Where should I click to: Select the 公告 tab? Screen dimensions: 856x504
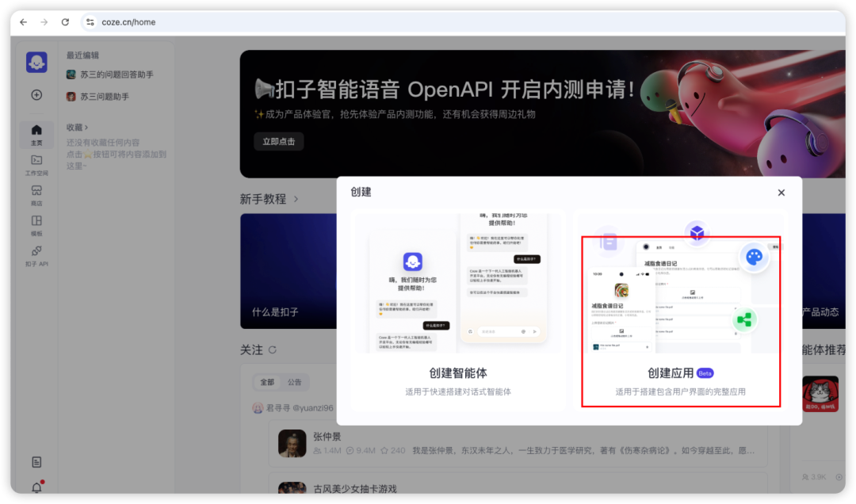click(295, 382)
